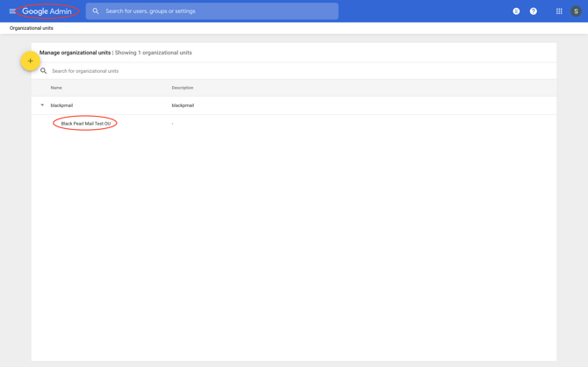
Task: Click the Name column header
Action: pyautogui.click(x=56, y=88)
